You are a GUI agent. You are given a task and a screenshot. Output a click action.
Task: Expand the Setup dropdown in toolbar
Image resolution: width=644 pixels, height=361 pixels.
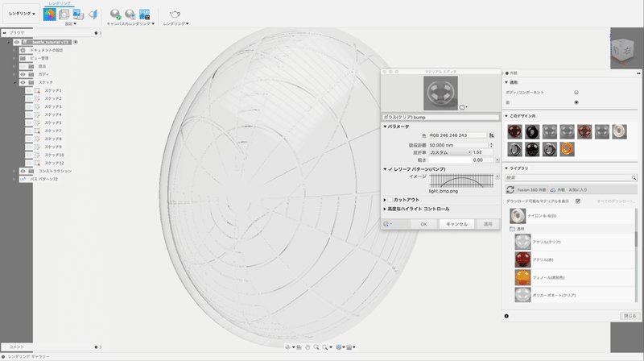[x=71, y=24]
